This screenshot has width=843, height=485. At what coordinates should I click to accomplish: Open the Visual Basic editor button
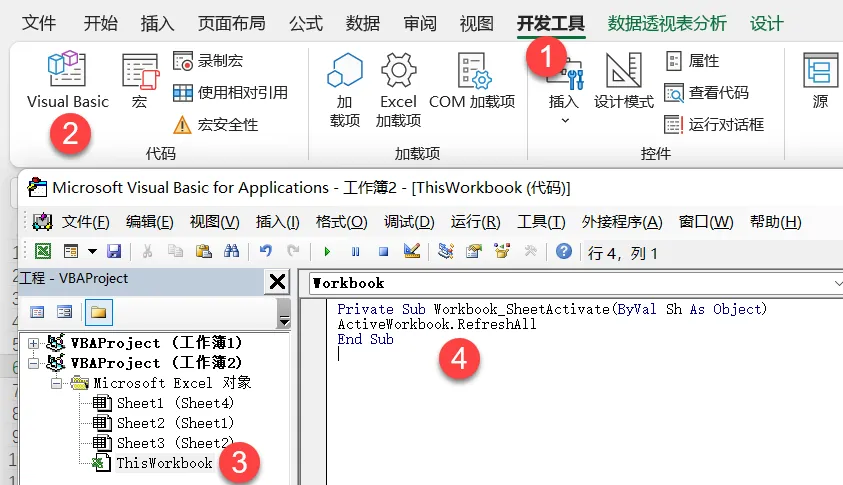tap(67, 80)
